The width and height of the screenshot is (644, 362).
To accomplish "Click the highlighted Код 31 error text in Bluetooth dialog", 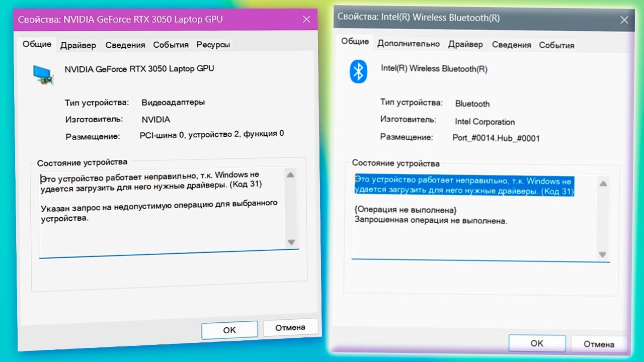I will [464, 186].
